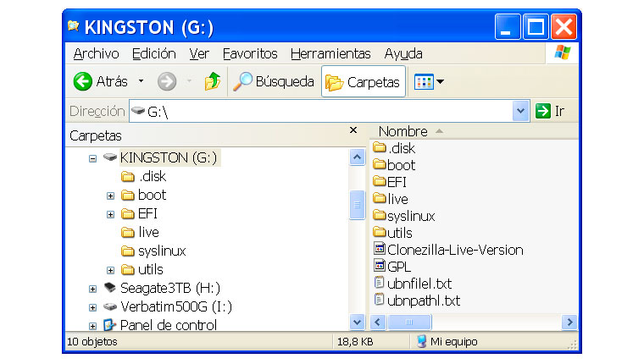Open the Views icon dropdown
The image size is (644, 364).
click(x=429, y=81)
